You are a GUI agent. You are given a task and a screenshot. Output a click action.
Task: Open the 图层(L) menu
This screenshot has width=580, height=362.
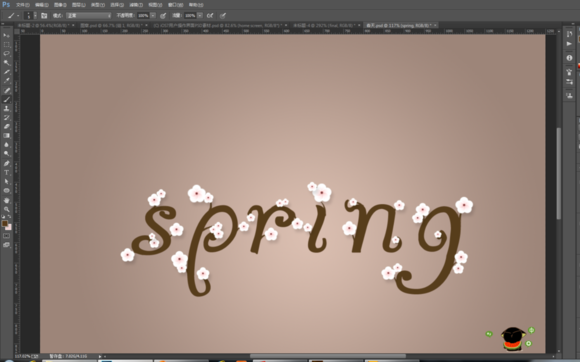pyautogui.click(x=78, y=5)
